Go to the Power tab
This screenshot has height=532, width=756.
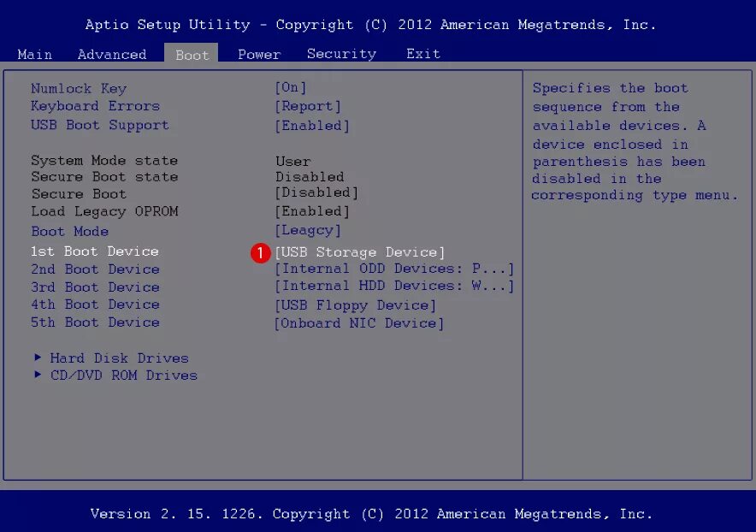[x=259, y=54]
